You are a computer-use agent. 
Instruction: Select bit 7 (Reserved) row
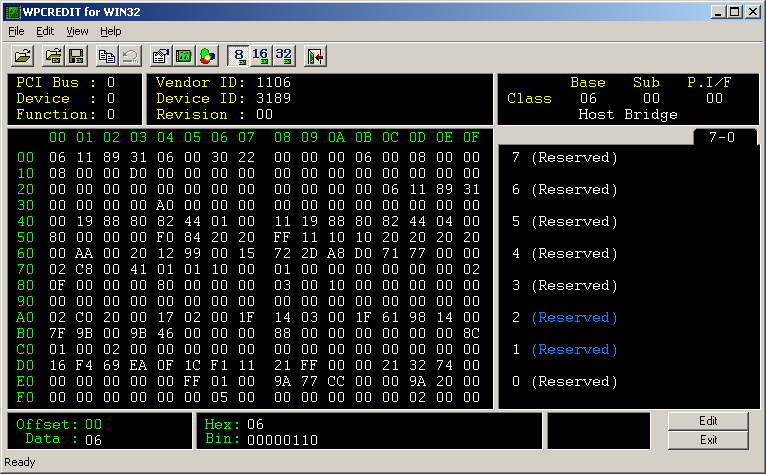tap(565, 157)
